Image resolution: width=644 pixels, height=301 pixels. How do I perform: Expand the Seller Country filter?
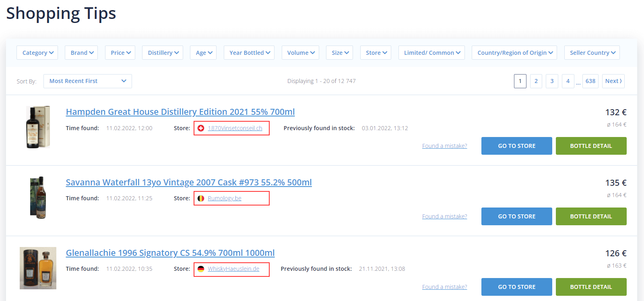[x=592, y=53]
